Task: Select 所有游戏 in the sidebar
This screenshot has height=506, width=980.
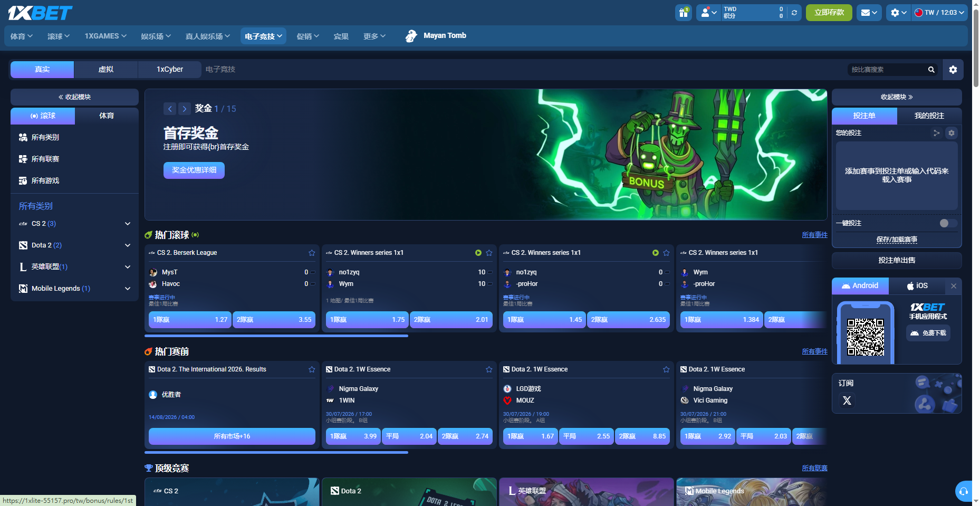Action: (74, 180)
